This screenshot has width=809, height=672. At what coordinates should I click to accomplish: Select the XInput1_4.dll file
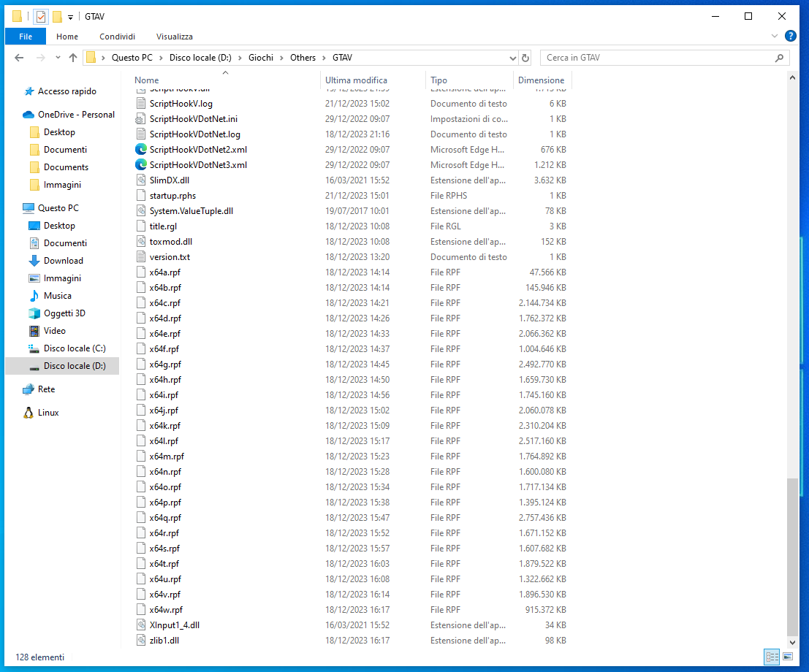coord(175,625)
